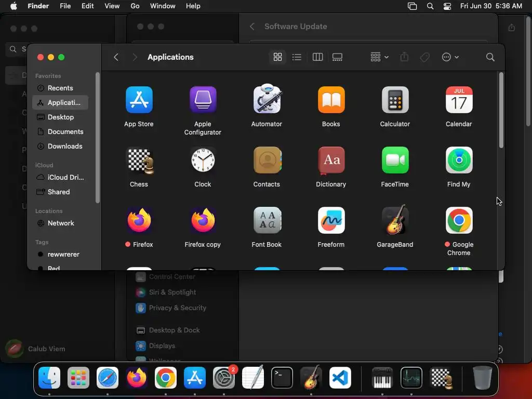Open Shared folder in Finder sidebar
This screenshot has width=532, height=399.
pyautogui.click(x=60, y=192)
